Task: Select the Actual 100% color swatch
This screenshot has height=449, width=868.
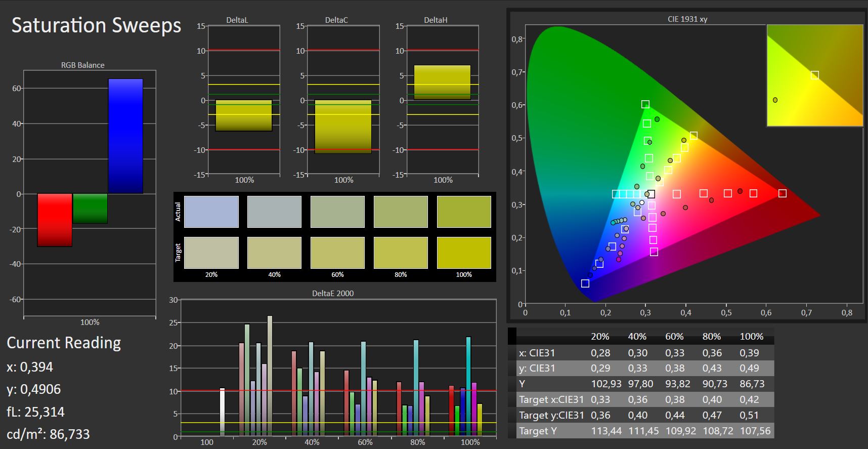Action: (464, 212)
